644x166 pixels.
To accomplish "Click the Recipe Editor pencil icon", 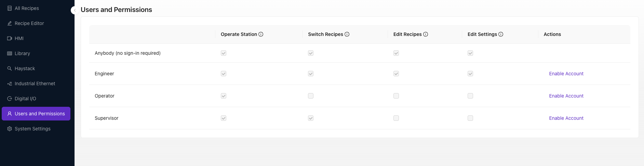I will (10, 23).
